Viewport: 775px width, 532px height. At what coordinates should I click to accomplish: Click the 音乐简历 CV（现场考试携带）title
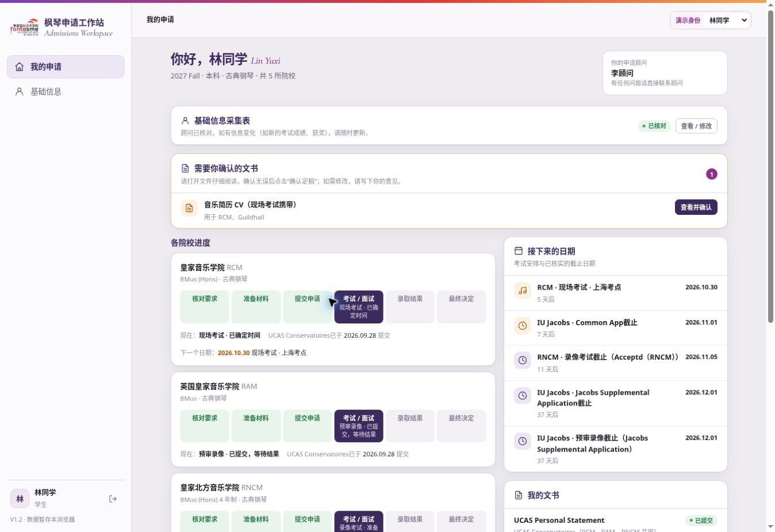tap(250, 205)
